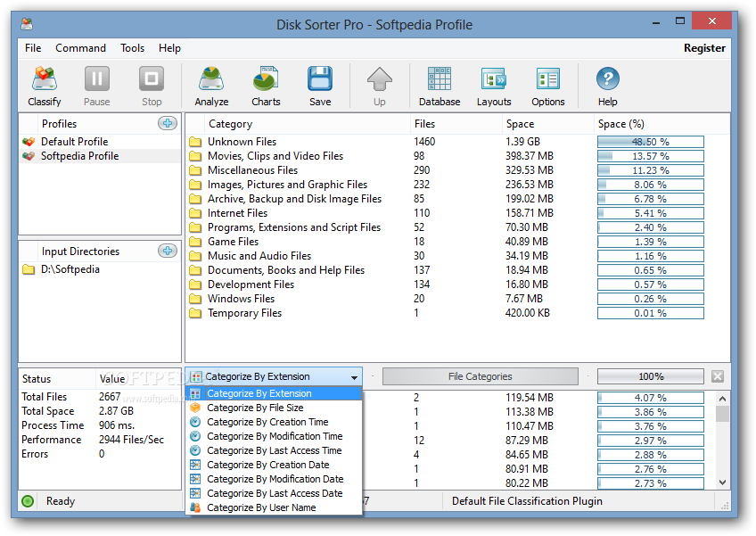Click the Register link

[x=704, y=48]
